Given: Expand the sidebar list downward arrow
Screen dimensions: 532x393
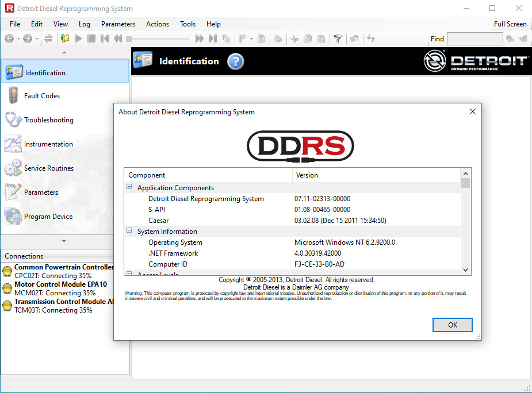Looking at the screenshot, I should pyautogui.click(x=64, y=241).
